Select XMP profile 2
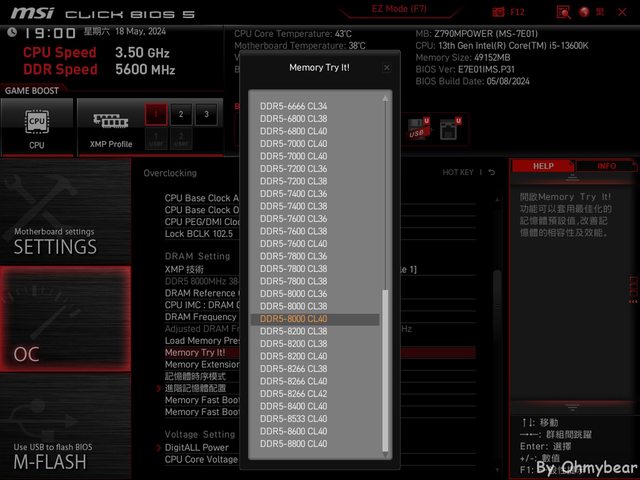Image resolution: width=640 pixels, height=480 pixels. click(180, 114)
